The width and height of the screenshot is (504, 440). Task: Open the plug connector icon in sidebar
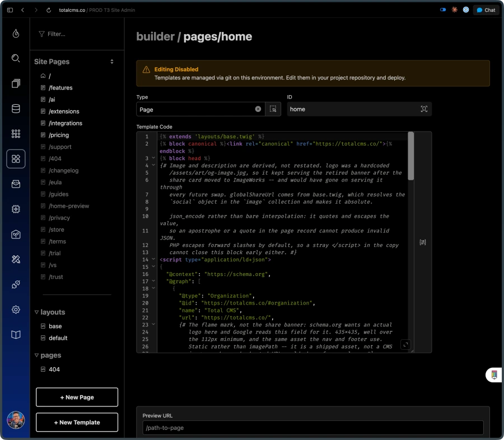(x=16, y=284)
